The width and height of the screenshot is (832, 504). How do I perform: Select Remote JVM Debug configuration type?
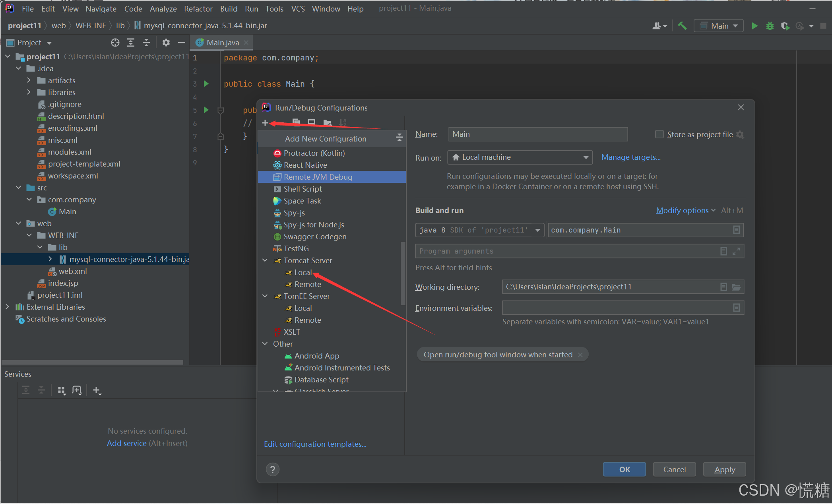click(x=332, y=177)
